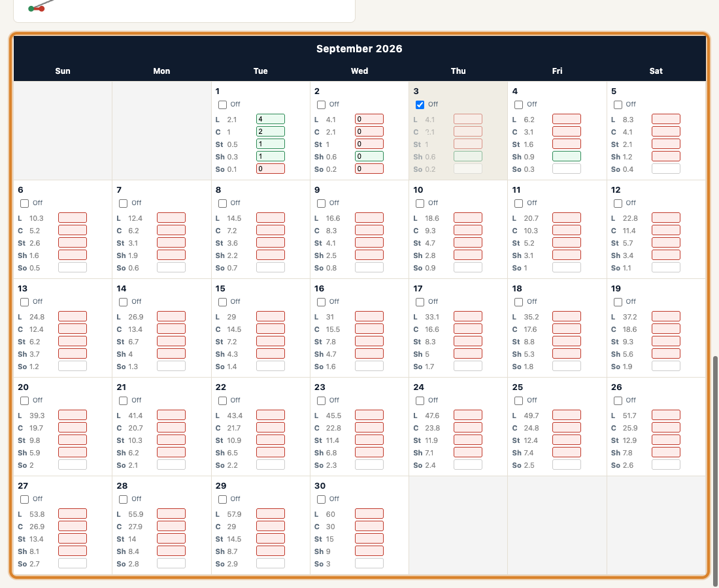This screenshot has width=719, height=588.
Task: Focus the Sh field on September 17
Action: 468,353
